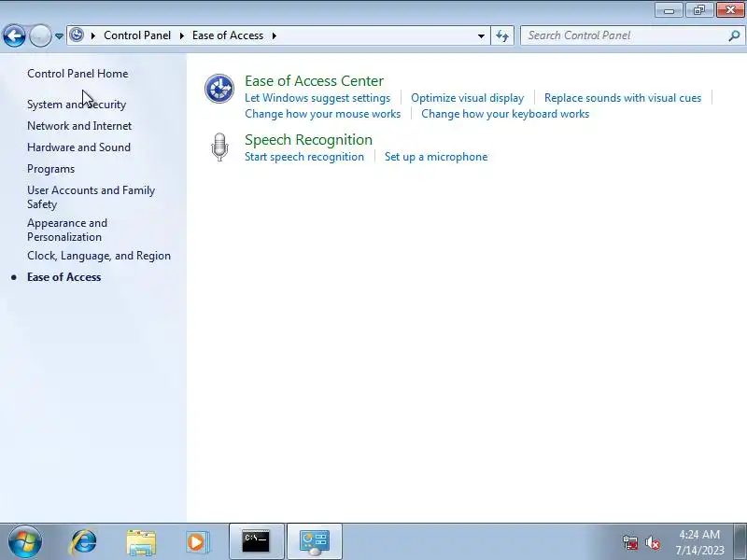Screen dimensions: 747x560
Task: Open Windows Explorer folder taskbar icon
Action: (x=141, y=542)
